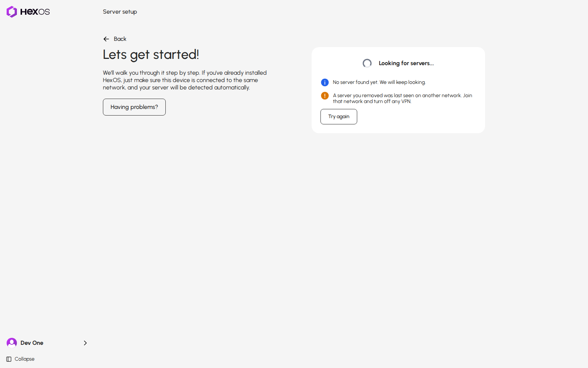This screenshot has width=588, height=368.
Task: Click the back arrow icon
Action: coord(106,39)
